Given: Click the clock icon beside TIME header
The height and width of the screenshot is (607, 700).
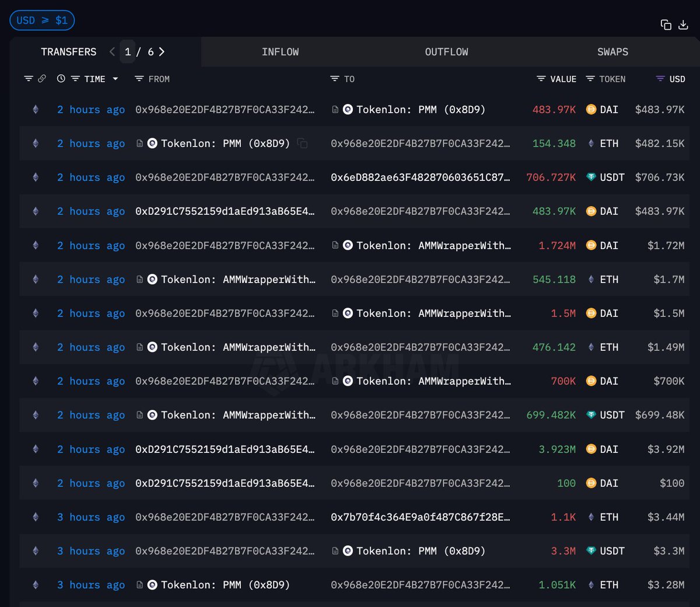Looking at the screenshot, I should point(61,79).
